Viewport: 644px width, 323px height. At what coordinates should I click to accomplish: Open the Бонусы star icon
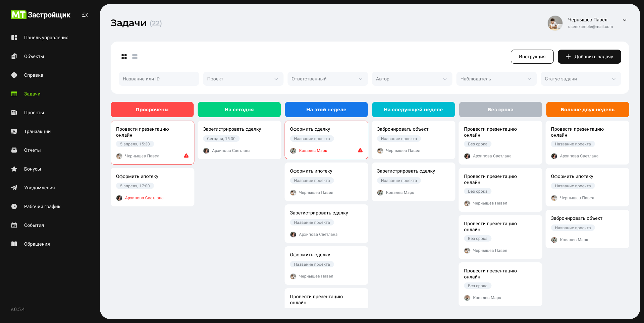pyautogui.click(x=14, y=169)
